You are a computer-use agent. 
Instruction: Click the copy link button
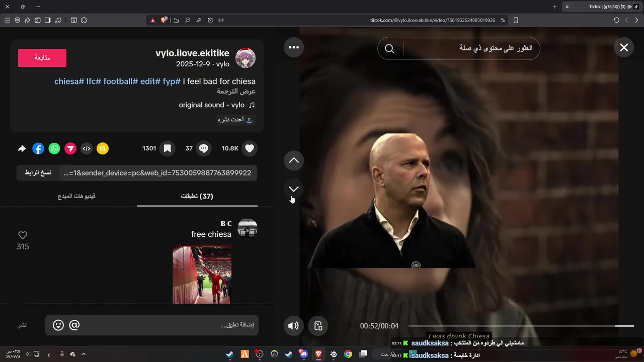tap(38, 173)
